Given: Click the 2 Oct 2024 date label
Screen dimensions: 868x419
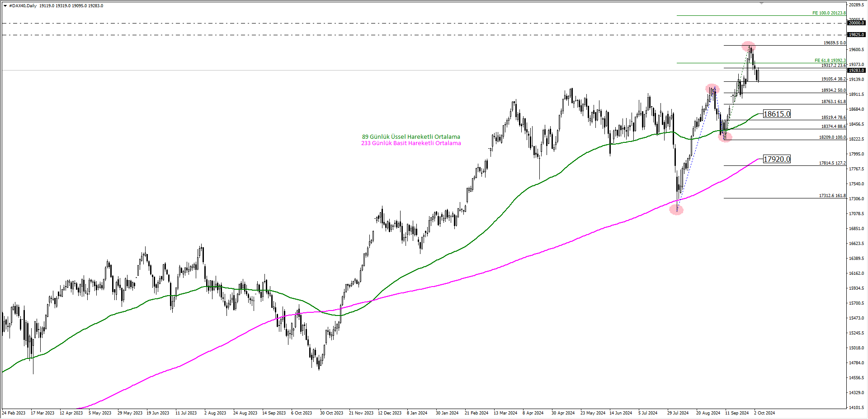Looking at the screenshot, I should pos(764,413).
